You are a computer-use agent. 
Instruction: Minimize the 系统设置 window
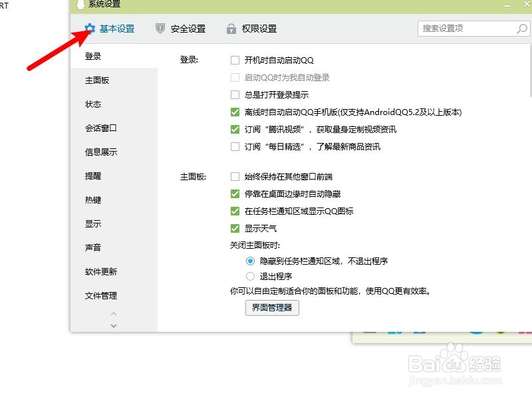pyautogui.click(x=507, y=5)
